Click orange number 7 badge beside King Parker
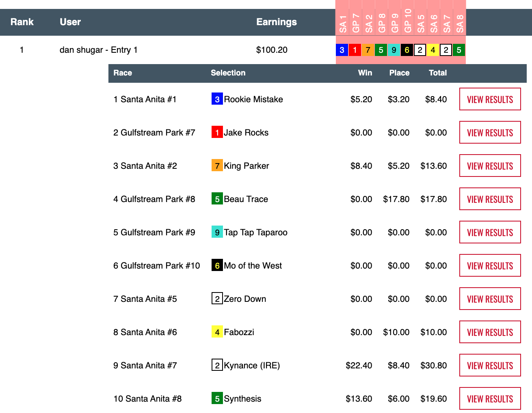Viewport: 532px width, 413px height. tap(217, 166)
